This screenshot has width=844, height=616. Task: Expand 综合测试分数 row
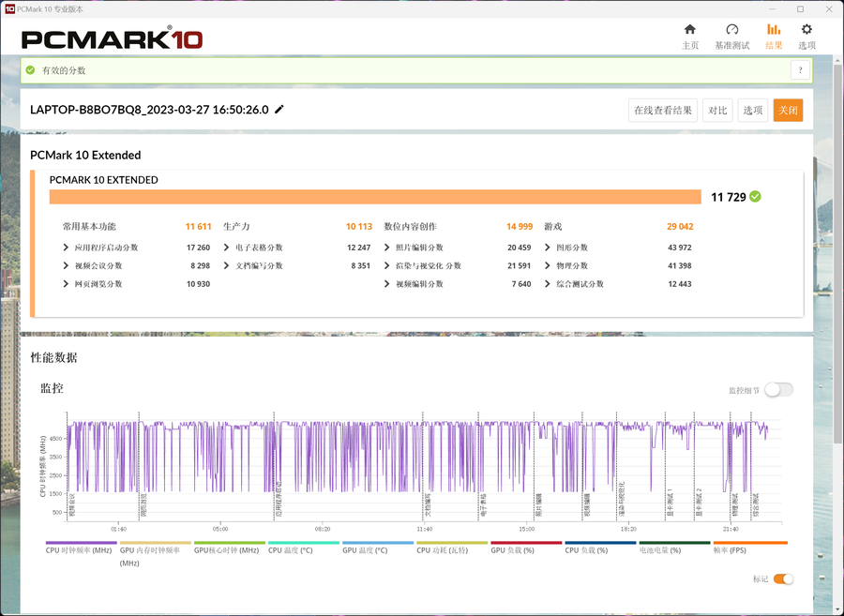548,284
